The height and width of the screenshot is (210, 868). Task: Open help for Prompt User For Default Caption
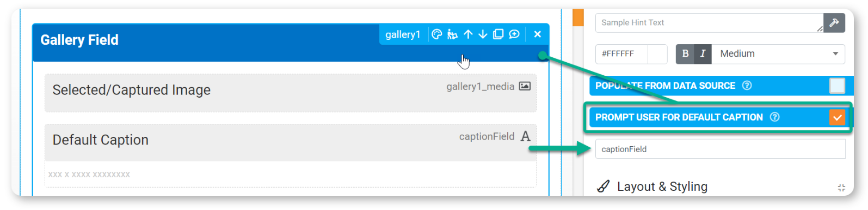coord(775,117)
